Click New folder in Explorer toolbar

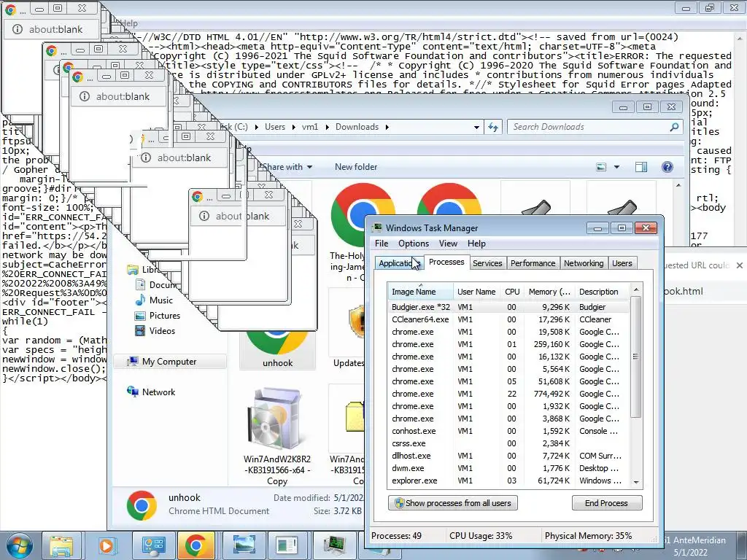click(x=356, y=167)
